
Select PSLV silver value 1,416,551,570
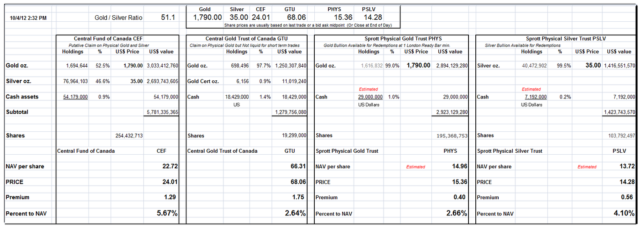click(x=619, y=65)
